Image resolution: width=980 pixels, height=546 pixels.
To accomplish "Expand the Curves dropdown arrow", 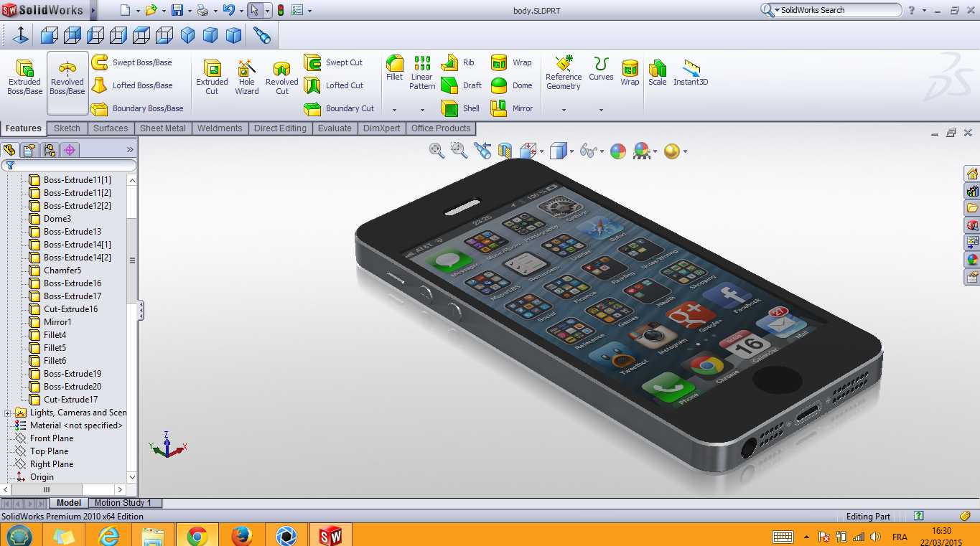I will click(601, 110).
